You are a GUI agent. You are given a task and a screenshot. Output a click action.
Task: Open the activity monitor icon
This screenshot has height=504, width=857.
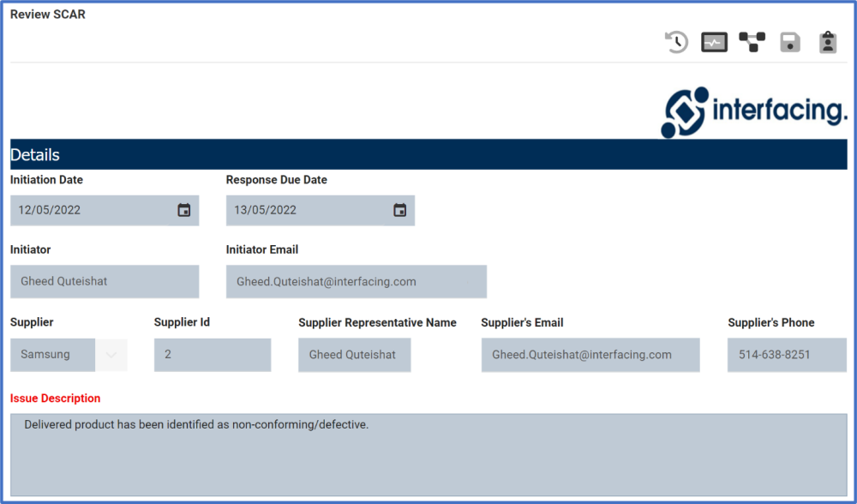pos(715,42)
